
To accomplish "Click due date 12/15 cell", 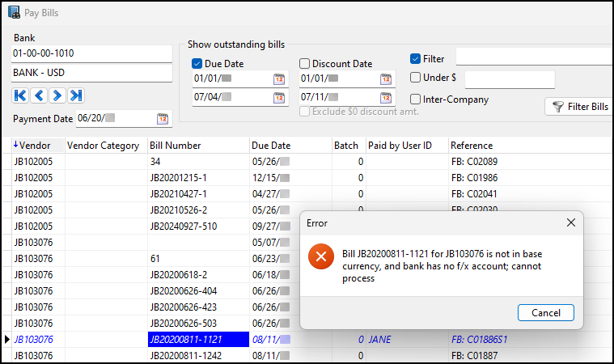I will [290, 178].
